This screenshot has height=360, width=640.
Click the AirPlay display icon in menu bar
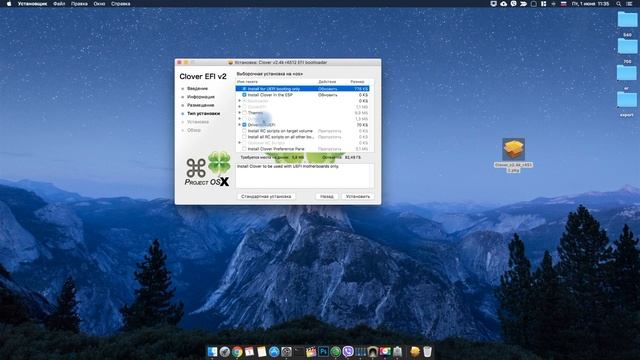coord(493,4)
